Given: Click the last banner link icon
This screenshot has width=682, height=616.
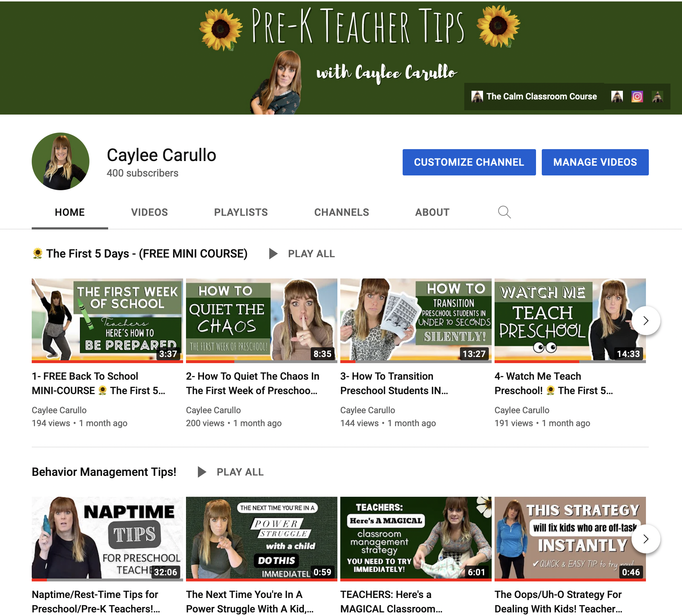Looking at the screenshot, I should click(x=657, y=97).
